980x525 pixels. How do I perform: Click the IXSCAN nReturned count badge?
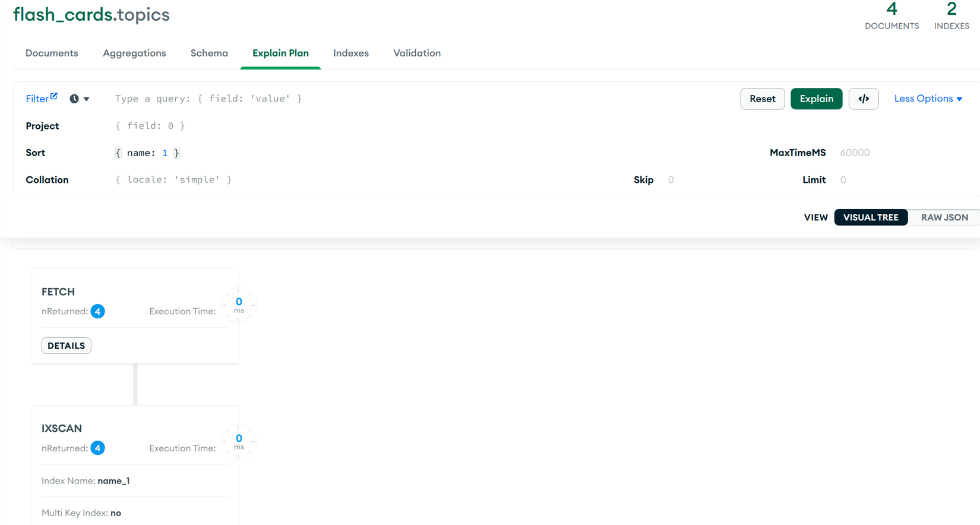coord(98,448)
